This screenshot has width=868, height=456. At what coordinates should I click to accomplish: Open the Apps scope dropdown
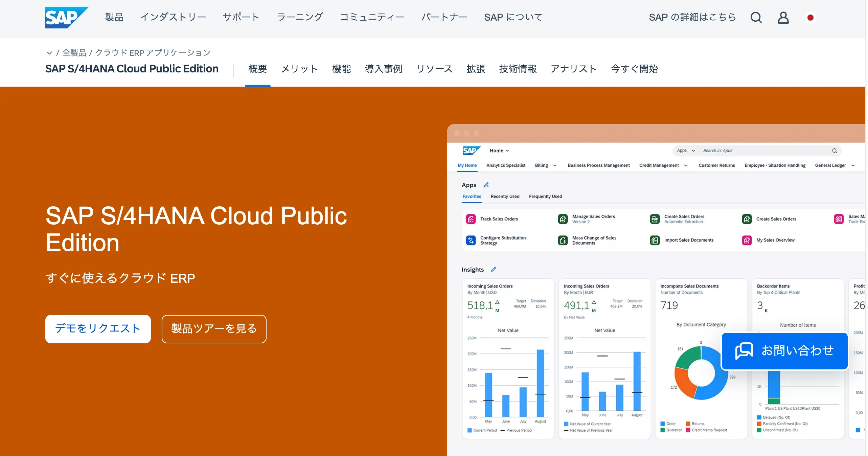686,151
